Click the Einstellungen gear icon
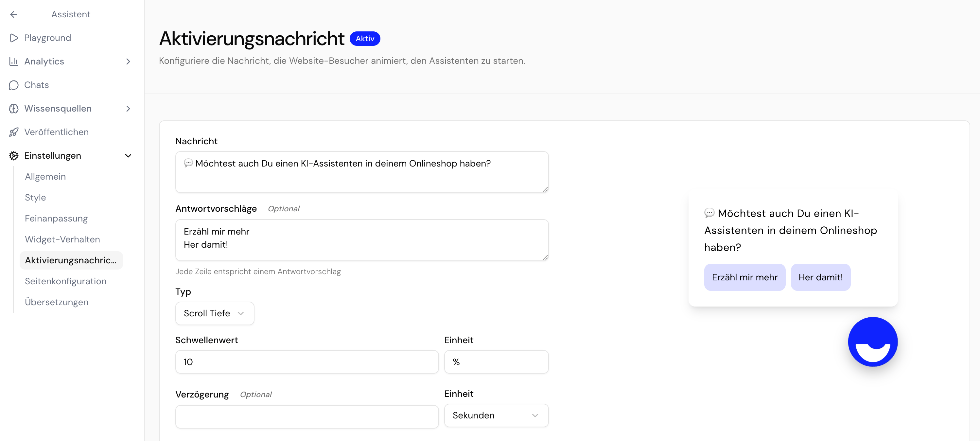This screenshot has width=980, height=441. (x=14, y=156)
